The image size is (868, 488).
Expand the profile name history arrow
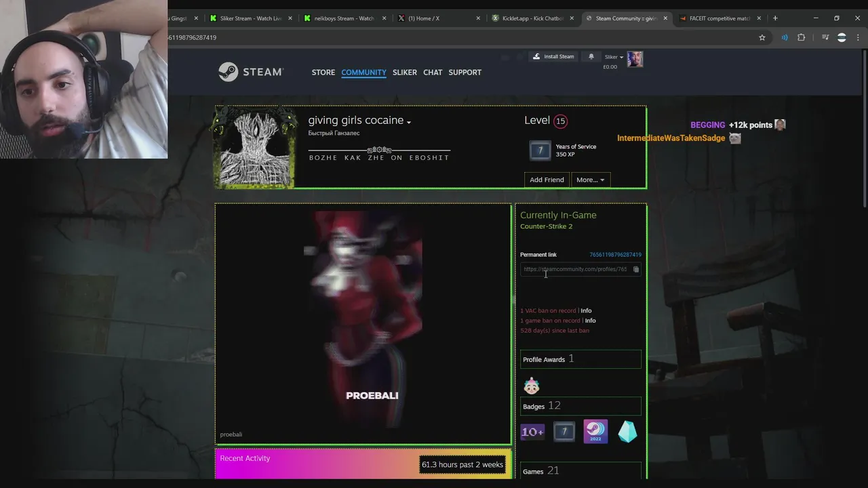click(x=409, y=122)
